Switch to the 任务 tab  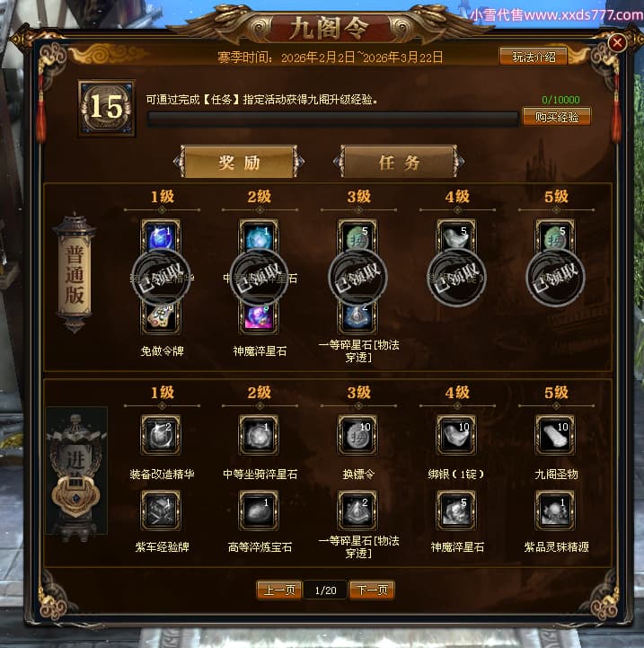[399, 162]
